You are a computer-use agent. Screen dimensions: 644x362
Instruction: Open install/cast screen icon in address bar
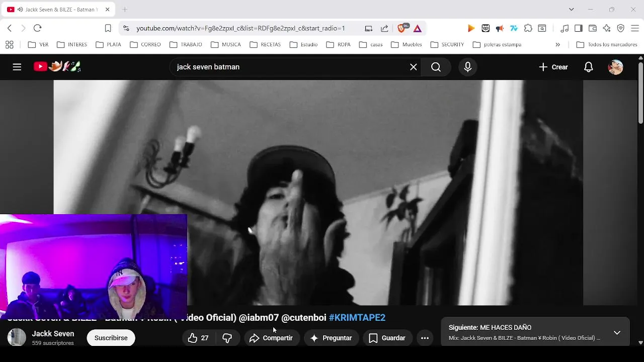[369, 28]
